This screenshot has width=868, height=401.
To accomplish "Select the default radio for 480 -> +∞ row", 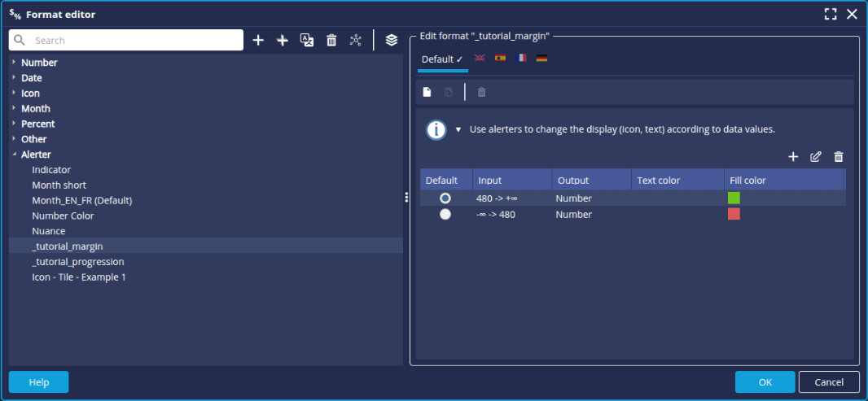I will (445, 198).
